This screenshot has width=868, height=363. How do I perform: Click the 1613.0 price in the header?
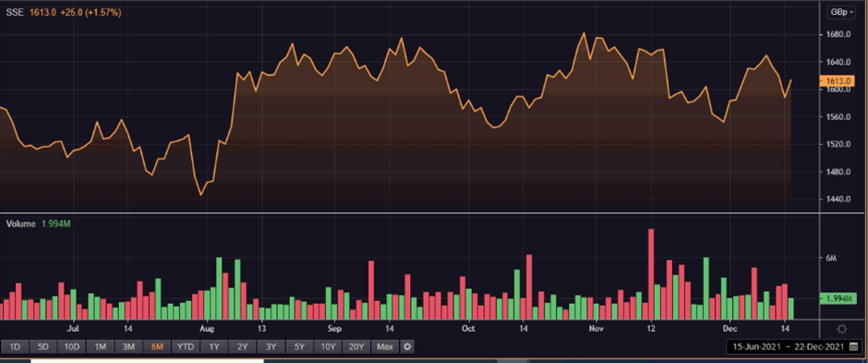click(x=42, y=12)
